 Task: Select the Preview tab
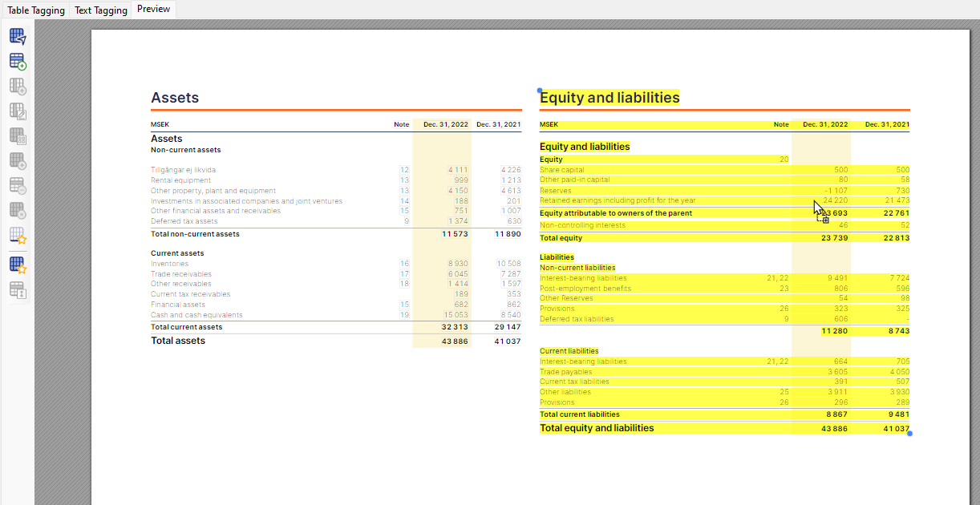coord(153,9)
